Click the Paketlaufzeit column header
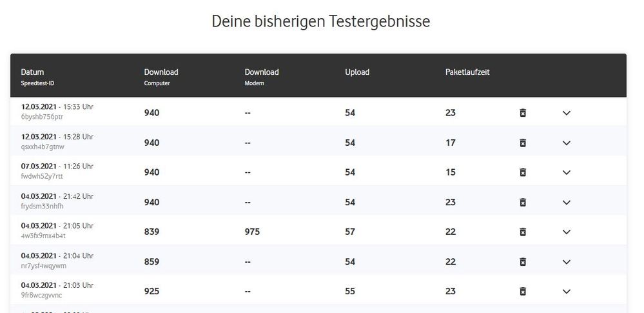644x313 pixels. (467, 72)
